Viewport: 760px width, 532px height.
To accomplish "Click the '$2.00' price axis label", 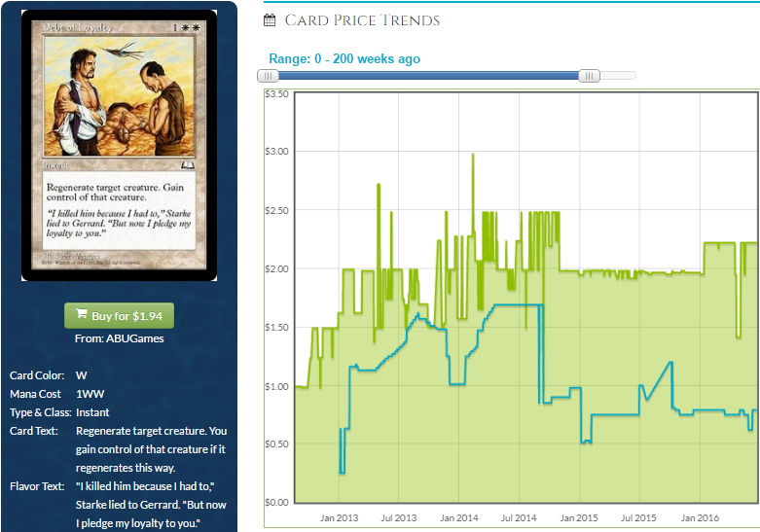I will click(276, 268).
